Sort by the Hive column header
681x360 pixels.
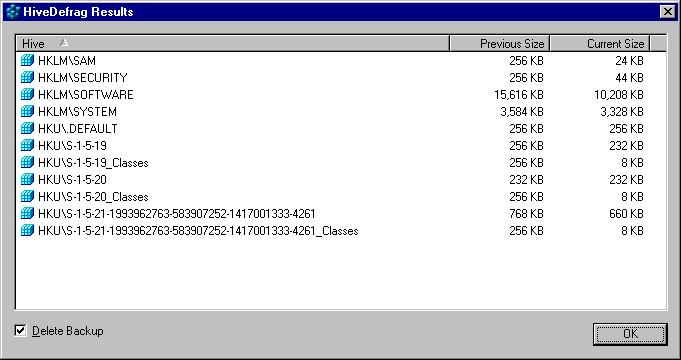(x=232, y=43)
